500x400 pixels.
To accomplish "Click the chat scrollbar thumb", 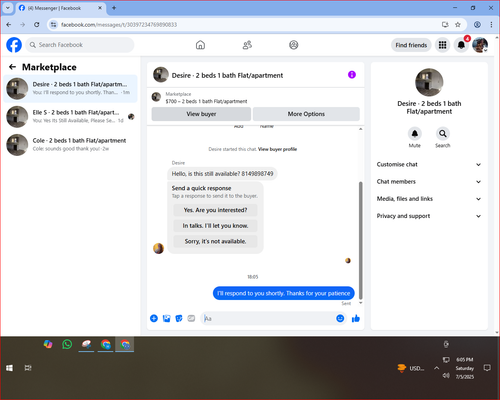I will click(x=360, y=240).
